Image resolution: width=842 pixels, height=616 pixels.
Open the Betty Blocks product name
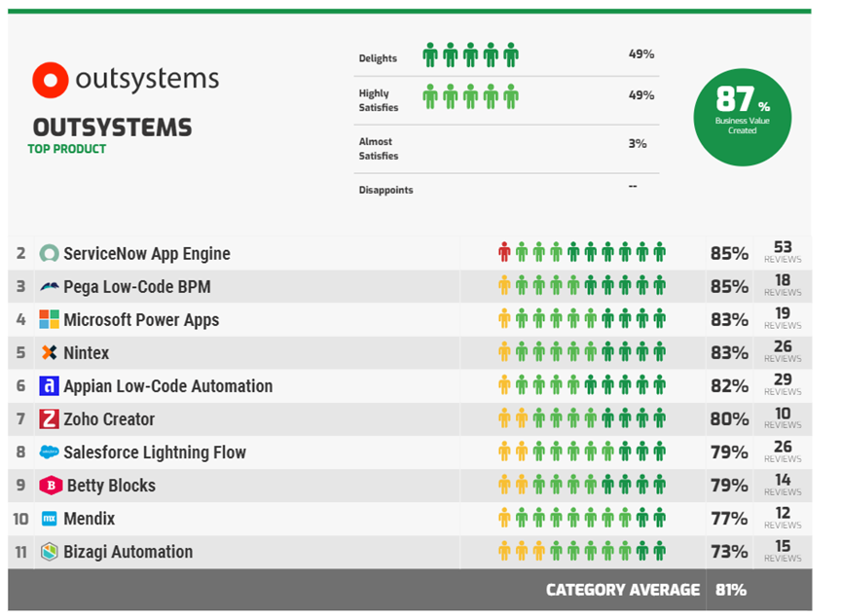click(111, 486)
